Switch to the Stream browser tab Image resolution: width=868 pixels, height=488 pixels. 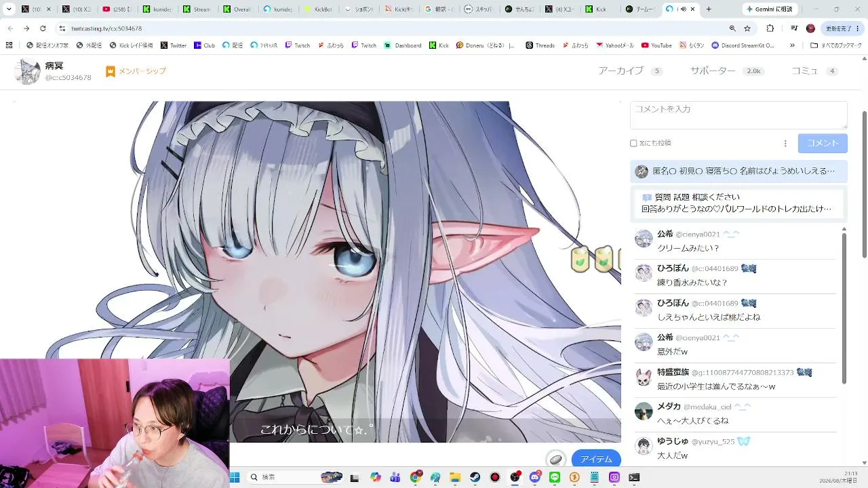click(196, 9)
